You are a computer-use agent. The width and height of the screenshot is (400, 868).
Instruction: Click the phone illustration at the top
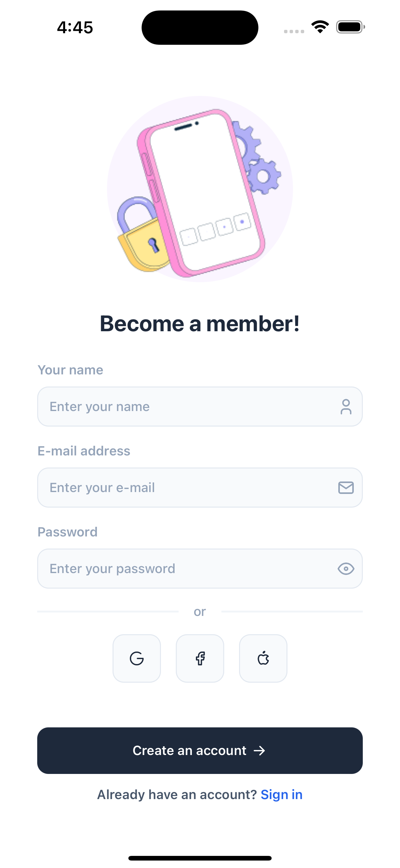tap(202, 189)
